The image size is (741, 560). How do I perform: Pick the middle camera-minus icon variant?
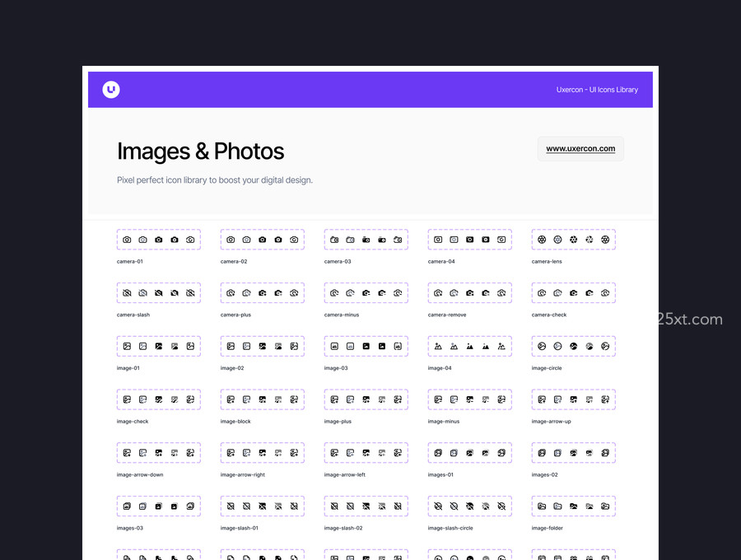pyautogui.click(x=366, y=293)
